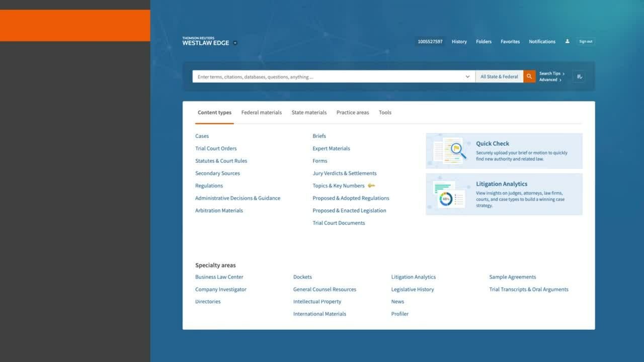Open Search Tips link
The width and height of the screenshot is (644, 362).
tap(551, 73)
